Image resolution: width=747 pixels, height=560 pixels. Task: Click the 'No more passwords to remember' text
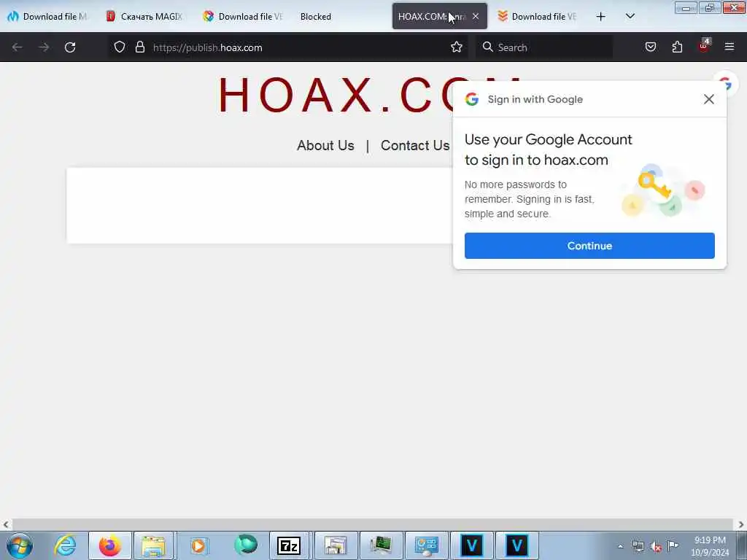(x=530, y=199)
